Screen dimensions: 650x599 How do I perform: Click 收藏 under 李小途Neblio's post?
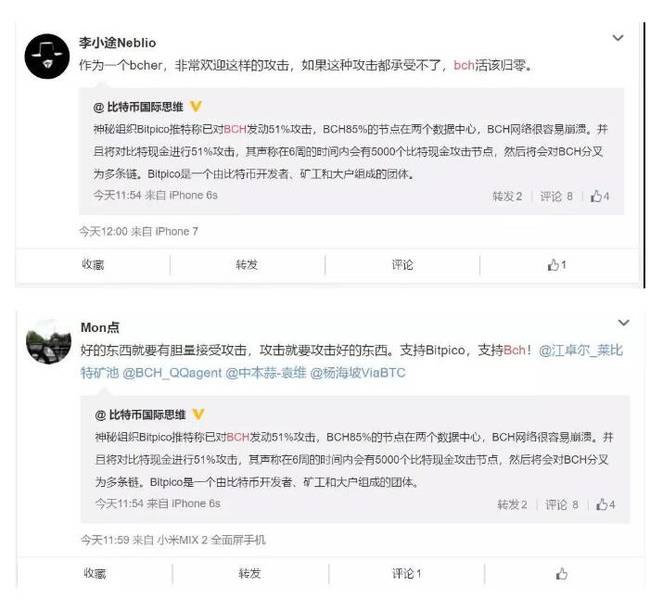click(x=93, y=265)
